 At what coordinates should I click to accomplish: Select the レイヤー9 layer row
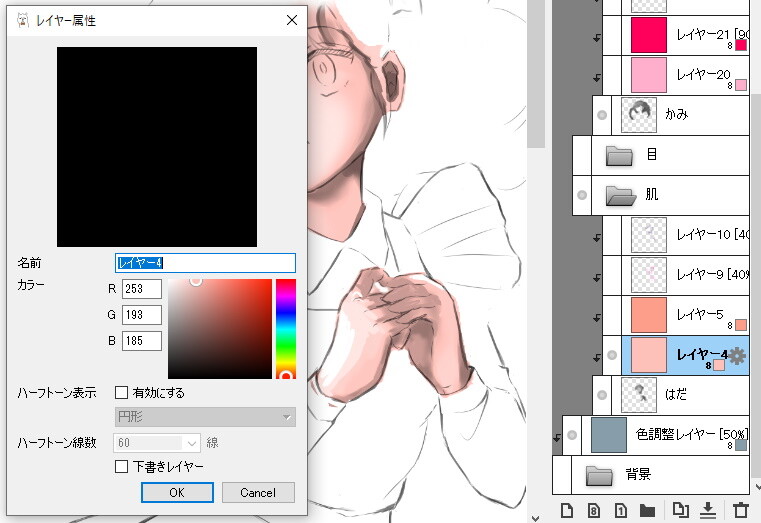click(685, 275)
